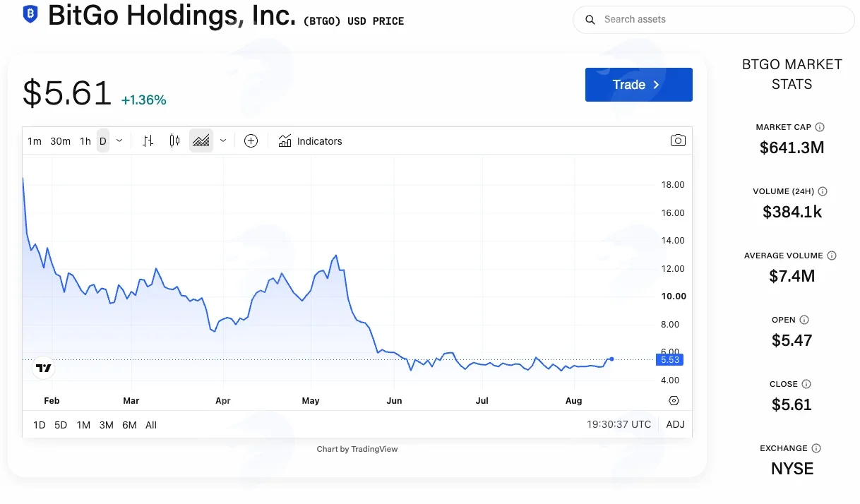Click the 18.00 price axis label
Viewport: 860px width, 504px height.
click(x=673, y=185)
